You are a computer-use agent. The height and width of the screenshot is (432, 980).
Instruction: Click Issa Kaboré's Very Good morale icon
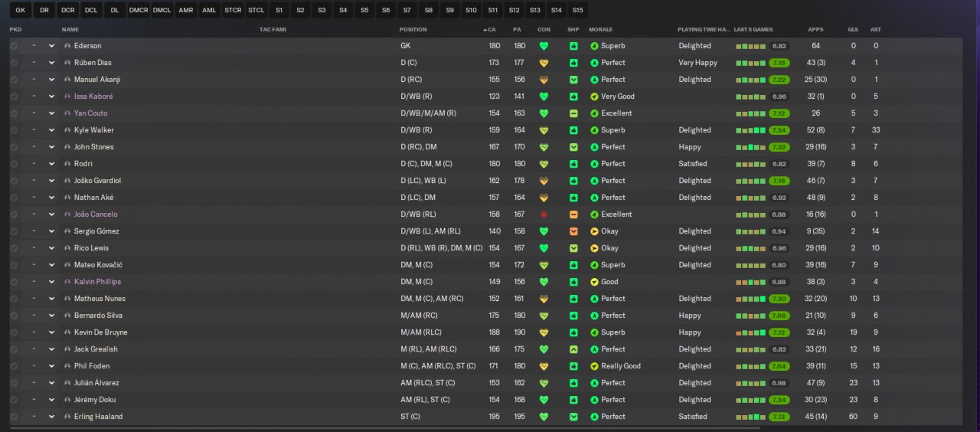pos(594,97)
